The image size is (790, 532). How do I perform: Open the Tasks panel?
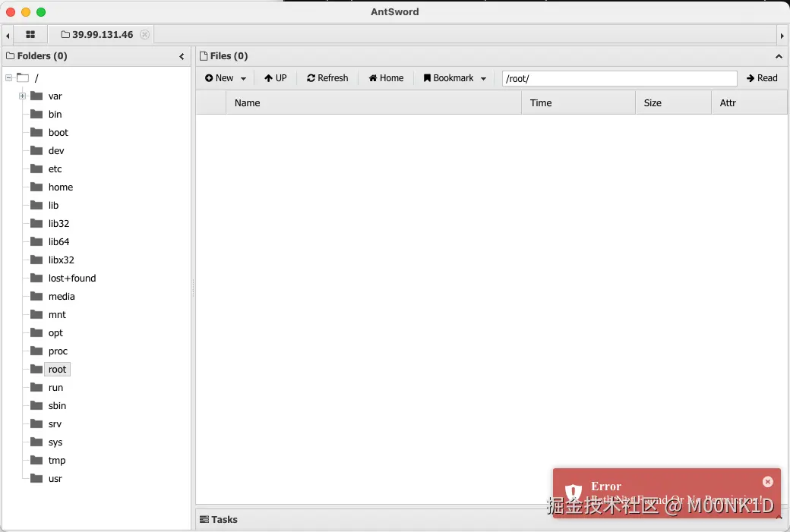point(219,519)
